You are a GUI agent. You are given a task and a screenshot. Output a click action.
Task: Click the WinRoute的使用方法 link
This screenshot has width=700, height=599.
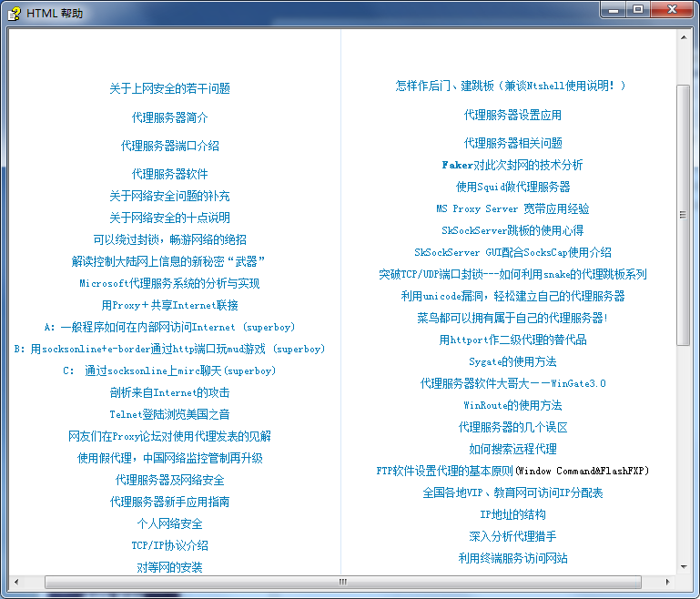point(512,405)
